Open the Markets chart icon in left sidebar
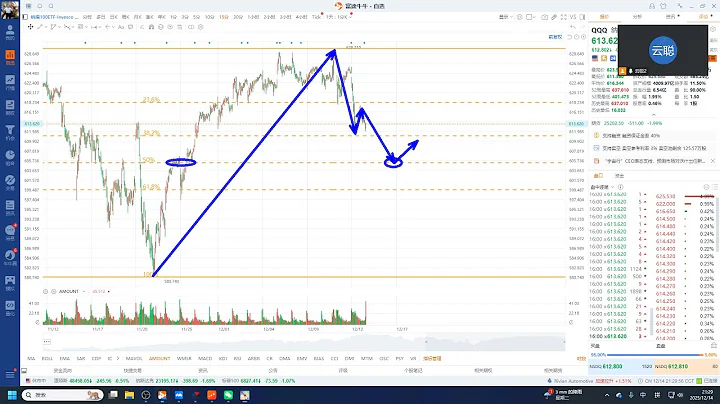 10,82
